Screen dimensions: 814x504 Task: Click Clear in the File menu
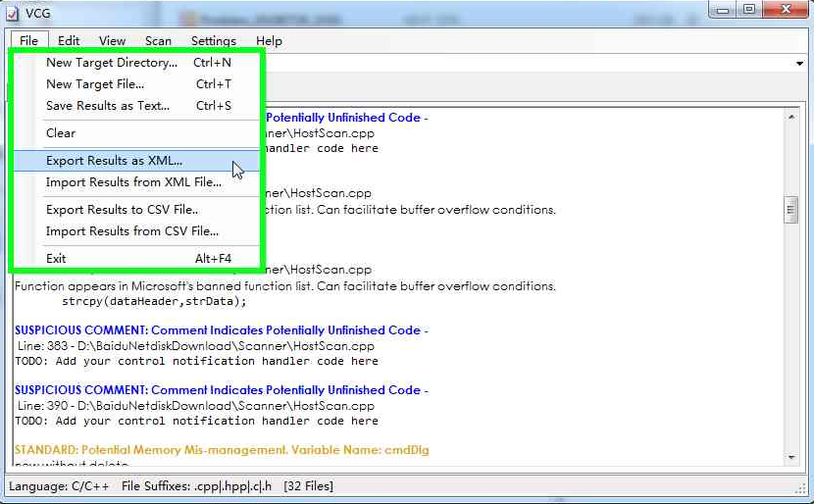[x=61, y=133]
